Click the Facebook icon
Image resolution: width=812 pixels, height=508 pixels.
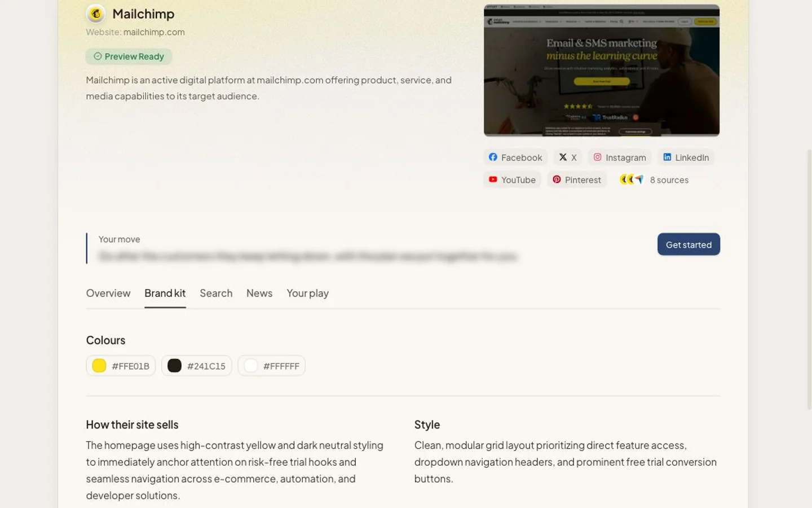(493, 157)
